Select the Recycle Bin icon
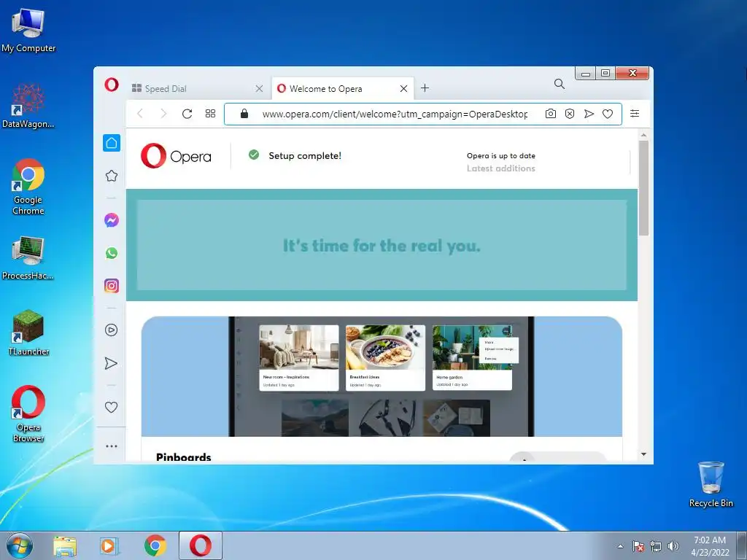 click(711, 484)
